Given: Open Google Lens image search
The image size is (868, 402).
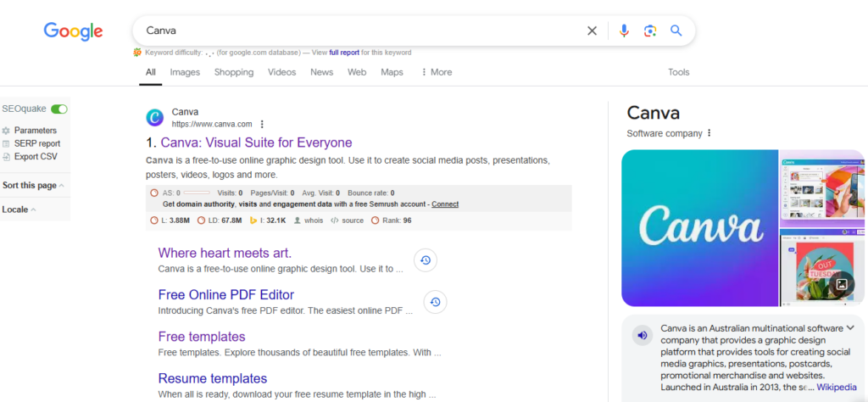Looking at the screenshot, I should click(650, 31).
